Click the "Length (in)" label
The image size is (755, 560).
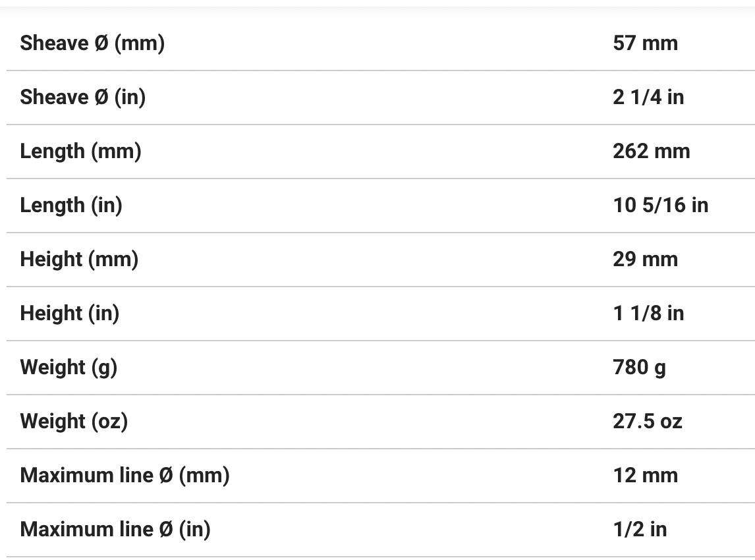click(71, 206)
